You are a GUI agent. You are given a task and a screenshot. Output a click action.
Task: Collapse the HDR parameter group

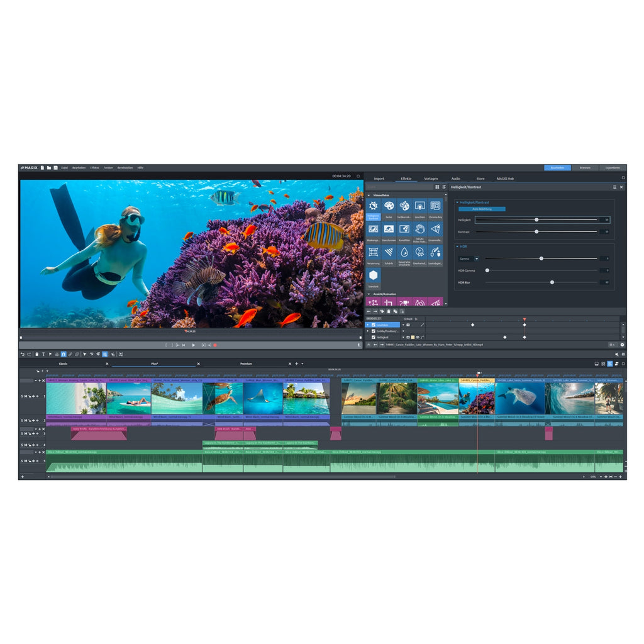457,247
